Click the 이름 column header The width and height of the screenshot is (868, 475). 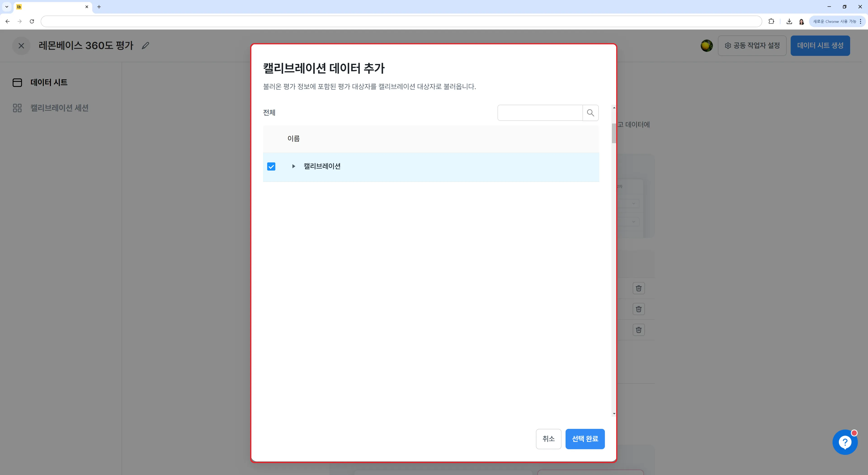pyautogui.click(x=293, y=139)
